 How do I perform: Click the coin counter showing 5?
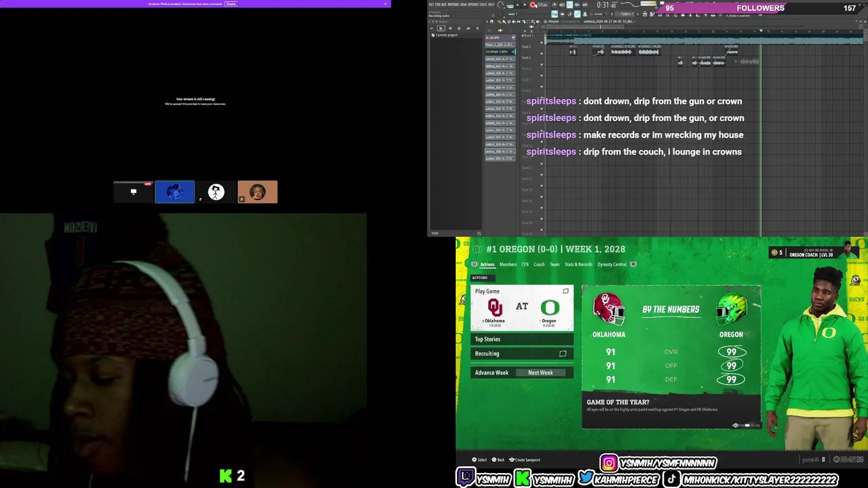(777, 253)
